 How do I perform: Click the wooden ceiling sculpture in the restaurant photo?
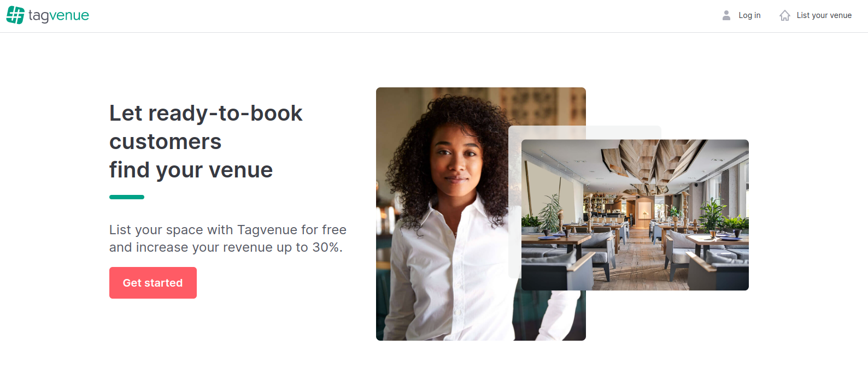pyautogui.click(x=650, y=164)
